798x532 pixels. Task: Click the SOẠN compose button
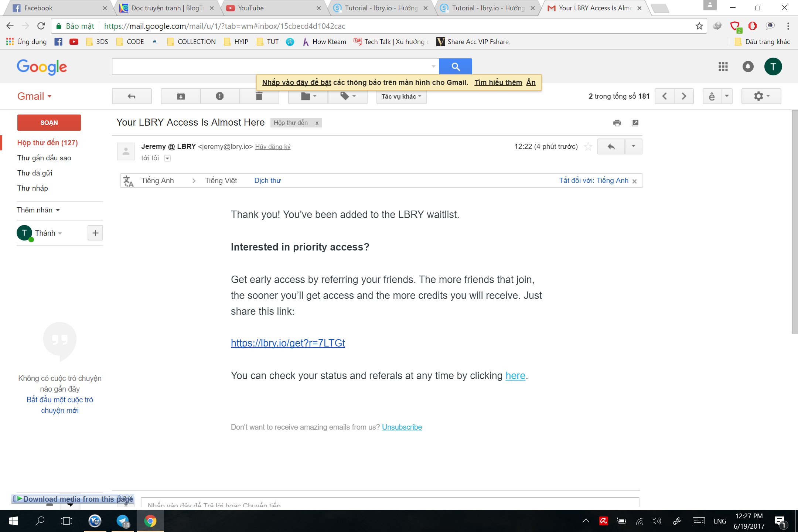tap(49, 123)
